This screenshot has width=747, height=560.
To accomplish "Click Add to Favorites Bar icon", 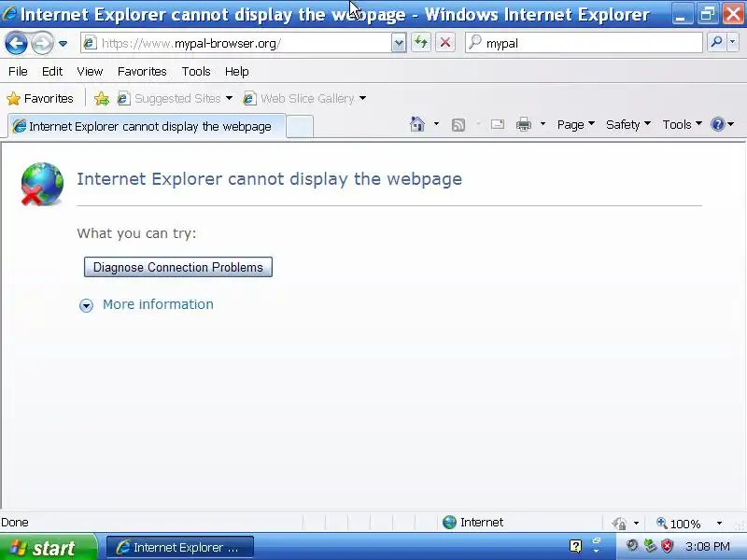I will click(102, 99).
